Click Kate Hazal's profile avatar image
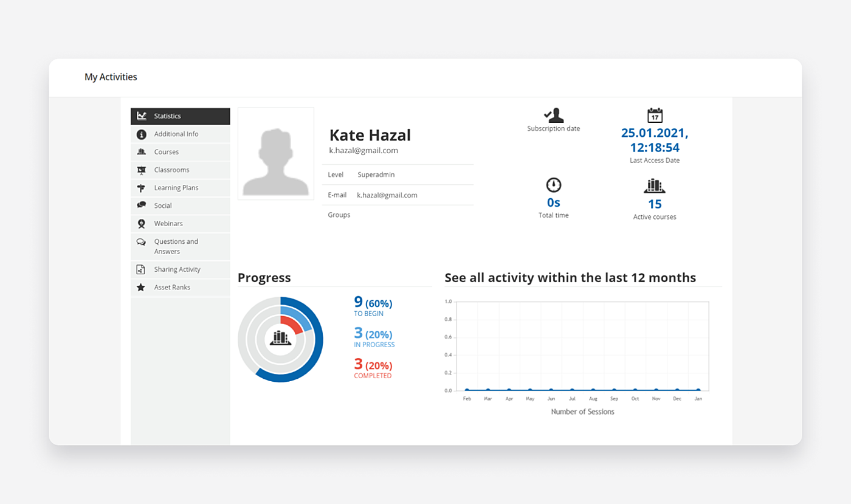The width and height of the screenshot is (851, 504). click(276, 154)
